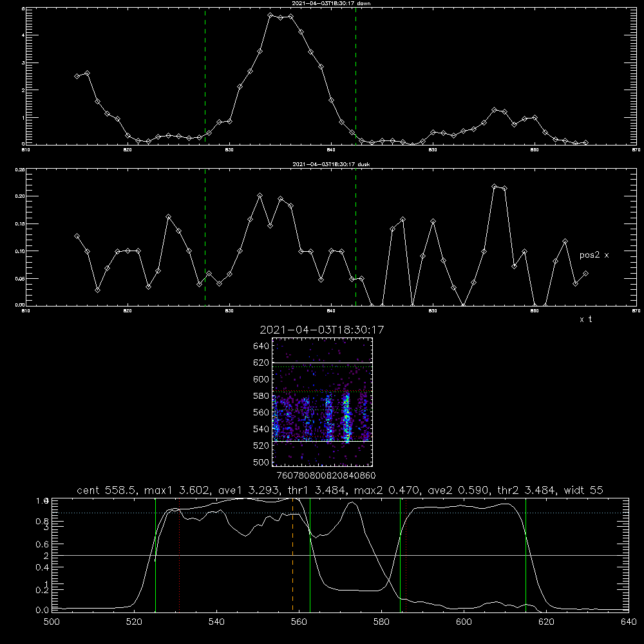
Task: Click the 'pos2 x' annotation text
Action: tap(594, 255)
